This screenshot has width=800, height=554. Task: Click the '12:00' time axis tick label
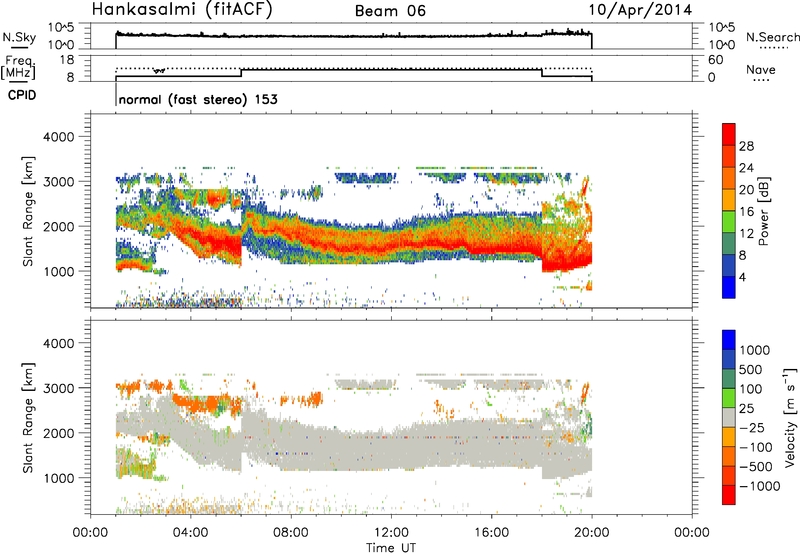[391, 533]
